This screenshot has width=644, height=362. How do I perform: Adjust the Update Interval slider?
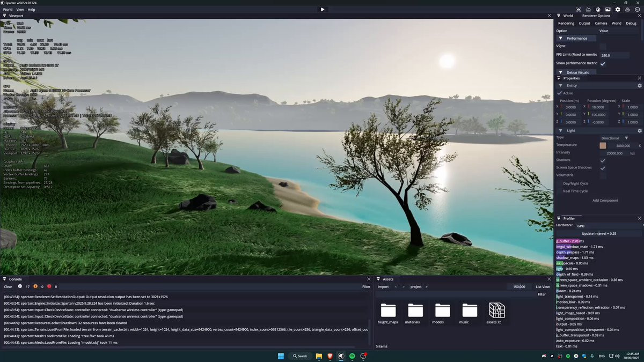coord(599,234)
